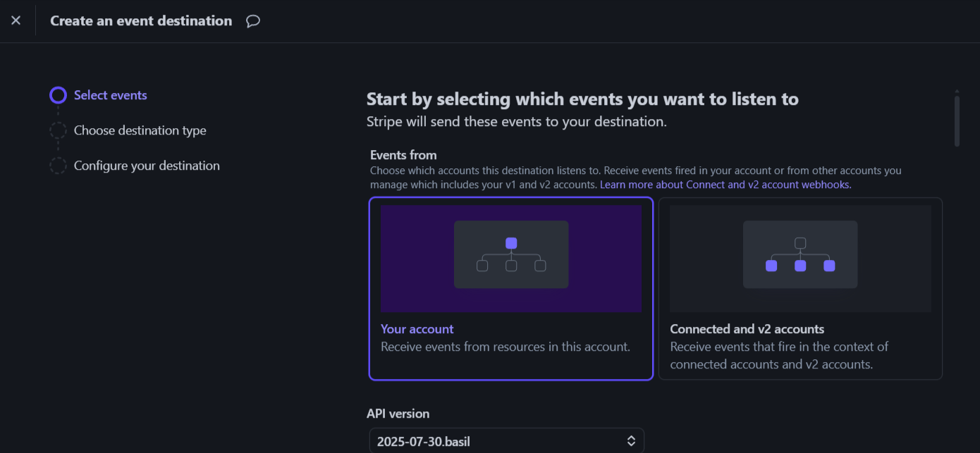Viewport: 980px width, 453px height.
Task: Click the Connected accounts hierarchy diagram
Action: click(x=800, y=254)
